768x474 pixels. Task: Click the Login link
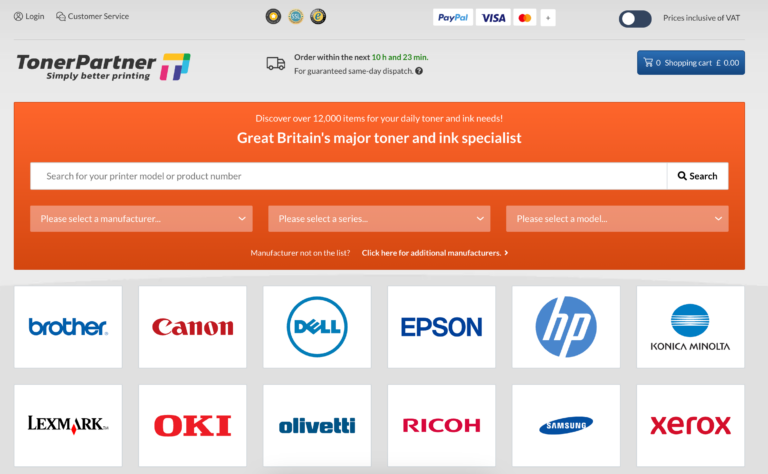[x=29, y=16]
